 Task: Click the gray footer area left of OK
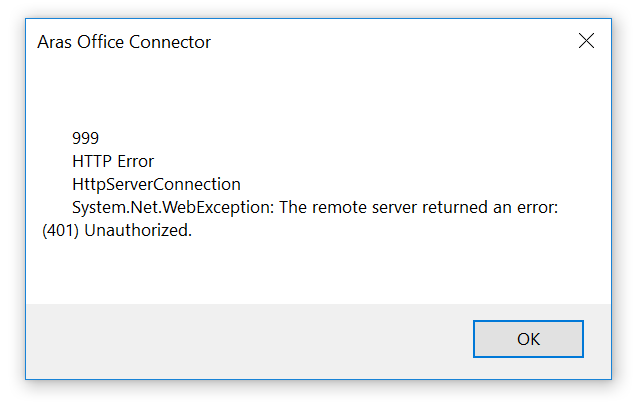pyautogui.click(x=250, y=338)
